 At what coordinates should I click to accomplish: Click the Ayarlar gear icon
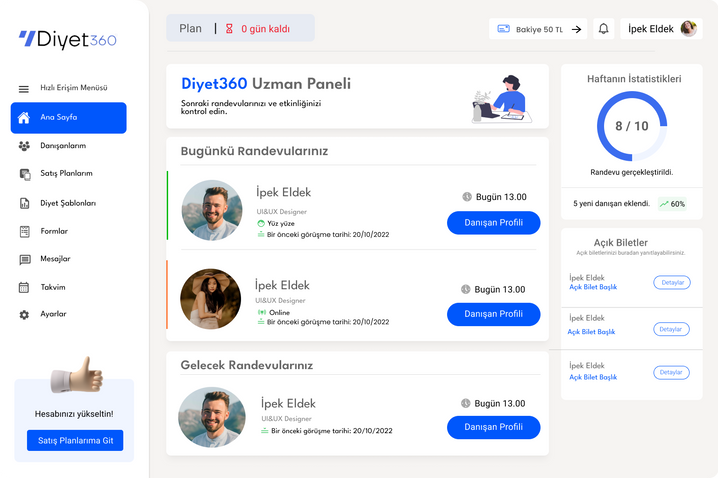[24, 315]
